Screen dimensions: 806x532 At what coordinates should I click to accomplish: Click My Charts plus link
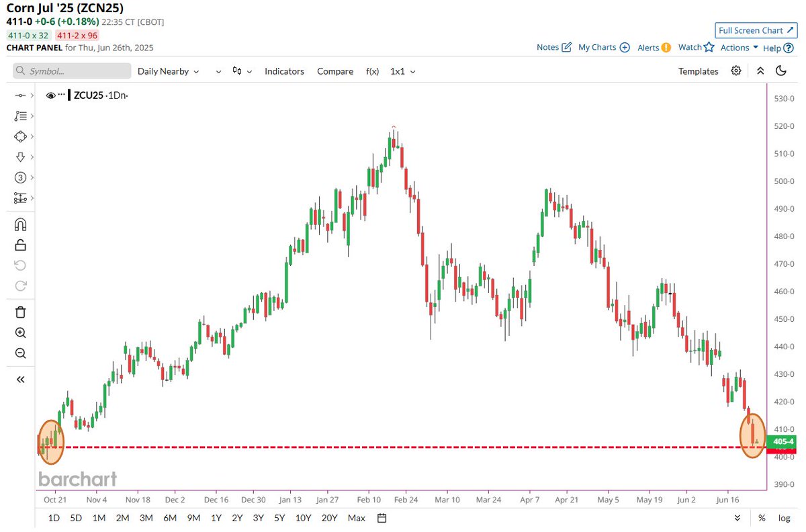pos(604,47)
